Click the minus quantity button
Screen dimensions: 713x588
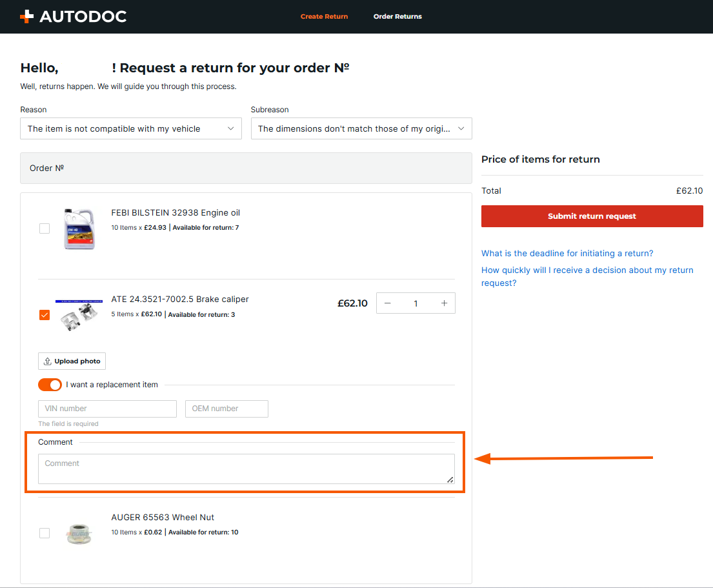(x=388, y=303)
